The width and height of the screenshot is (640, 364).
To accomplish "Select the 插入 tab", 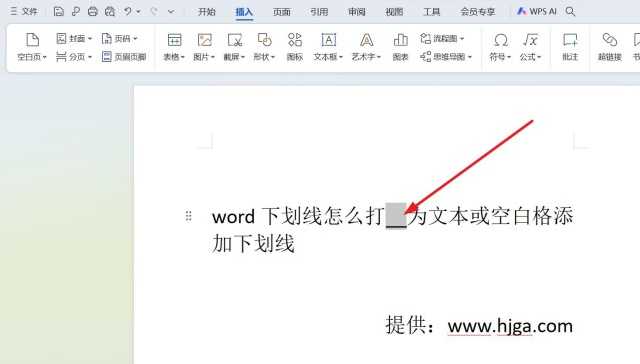I will tap(244, 12).
